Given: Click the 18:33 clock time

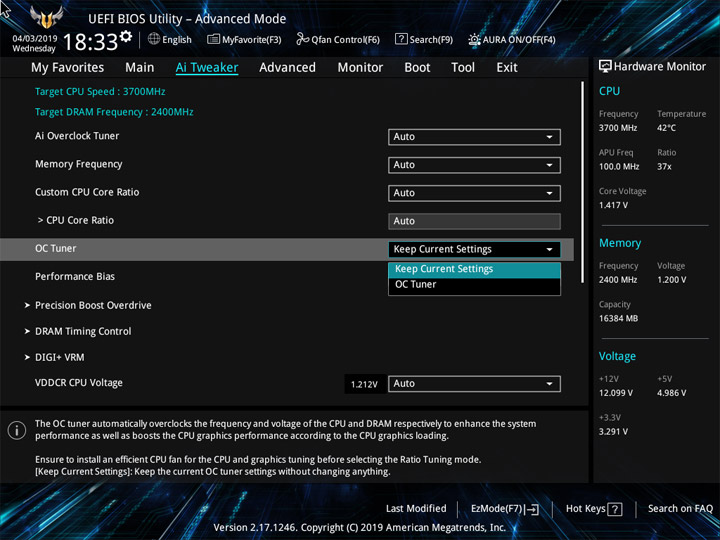Looking at the screenshot, I should tap(90, 42).
